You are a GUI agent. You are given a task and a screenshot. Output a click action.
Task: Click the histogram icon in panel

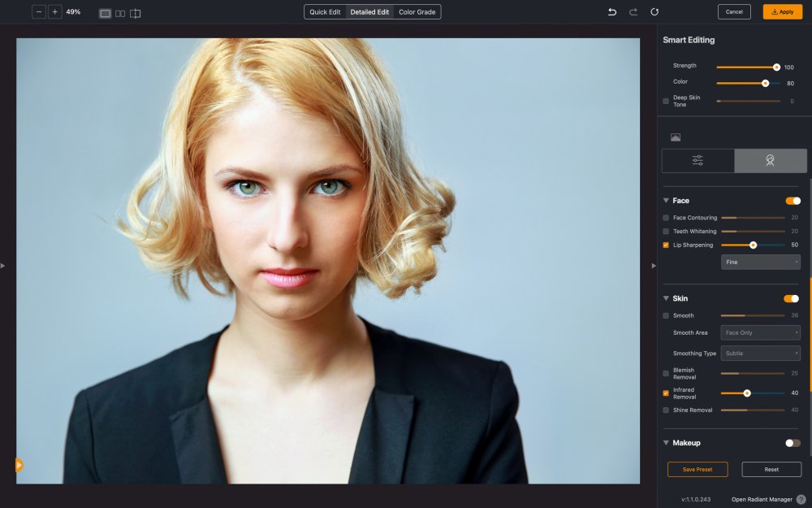pos(676,137)
